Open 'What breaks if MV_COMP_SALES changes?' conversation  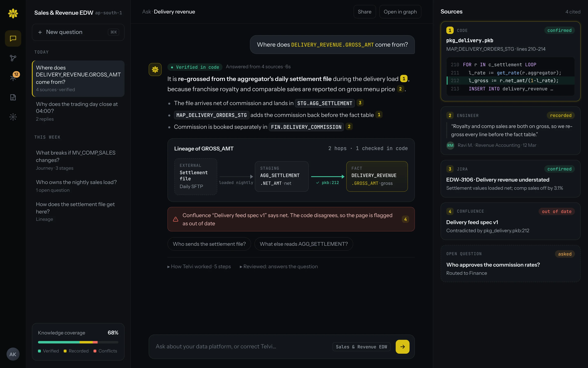coord(78,160)
